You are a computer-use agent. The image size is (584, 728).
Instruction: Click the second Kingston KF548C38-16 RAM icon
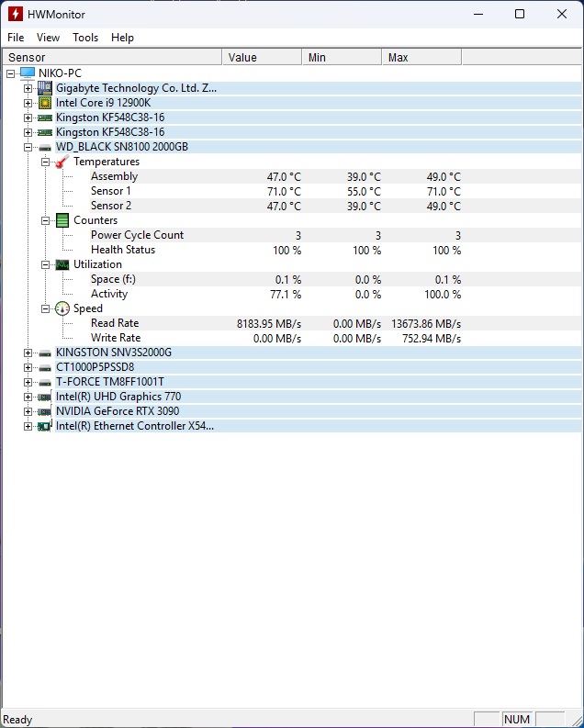45,133
